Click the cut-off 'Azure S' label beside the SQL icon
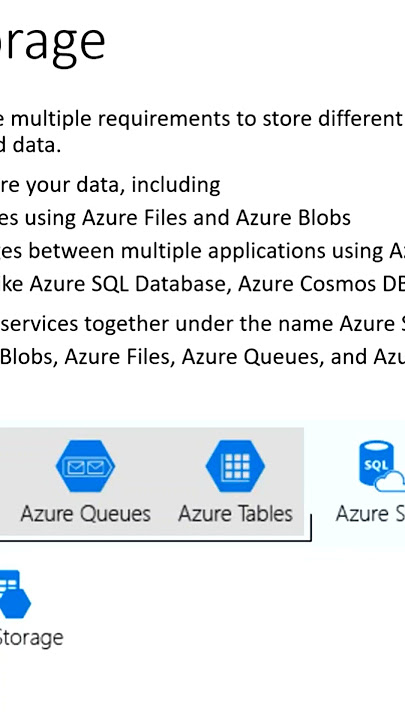The width and height of the screenshot is (405, 720). click(x=370, y=514)
